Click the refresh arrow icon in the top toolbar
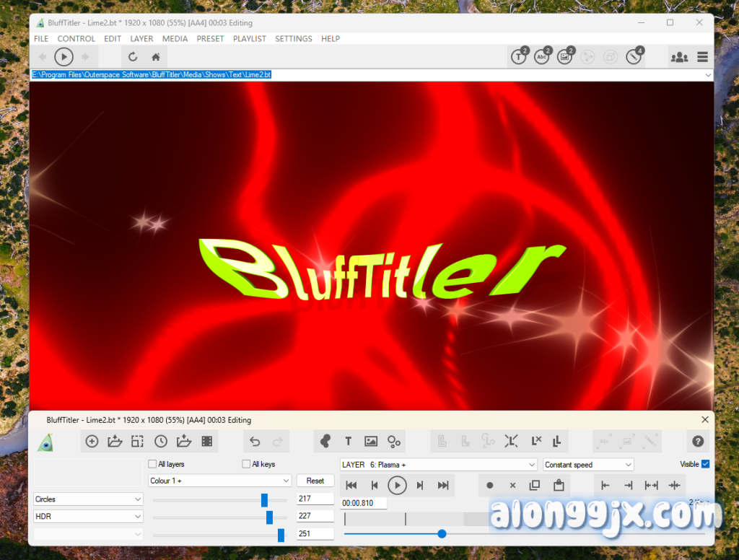739x560 pixels. click(x=133, y=57)
